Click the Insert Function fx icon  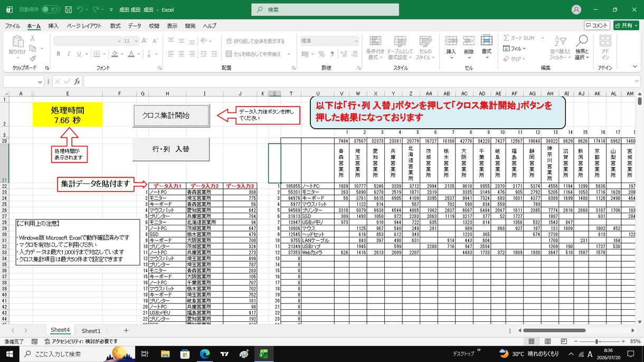pyautogui.click(x=77, y=81)
